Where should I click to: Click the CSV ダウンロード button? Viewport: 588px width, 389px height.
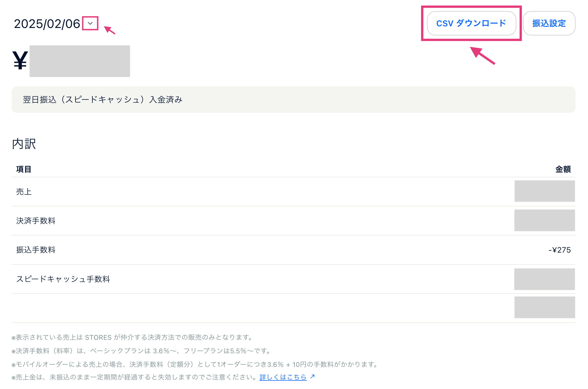click(x=472, y=23)
